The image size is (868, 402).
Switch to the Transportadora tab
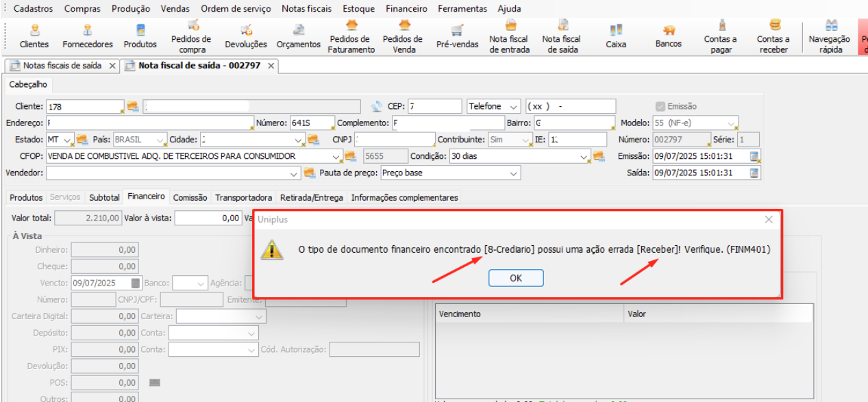click(x=243, y=197)
